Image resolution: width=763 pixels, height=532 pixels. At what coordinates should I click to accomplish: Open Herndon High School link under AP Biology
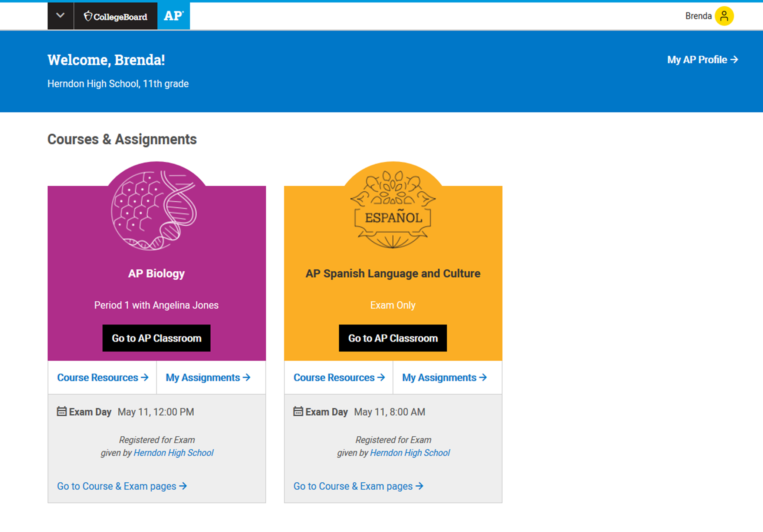(174, 453)
